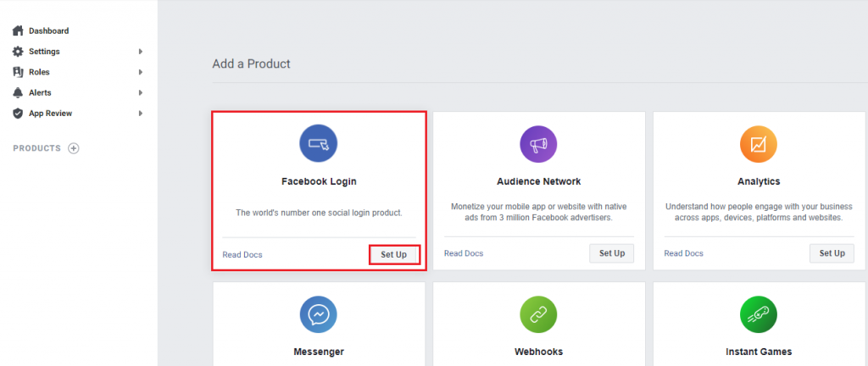The height and width of the screenshot is (366, 868).
Task: Open Read Docs link under Analytics
Action: [x=683, y=253]
